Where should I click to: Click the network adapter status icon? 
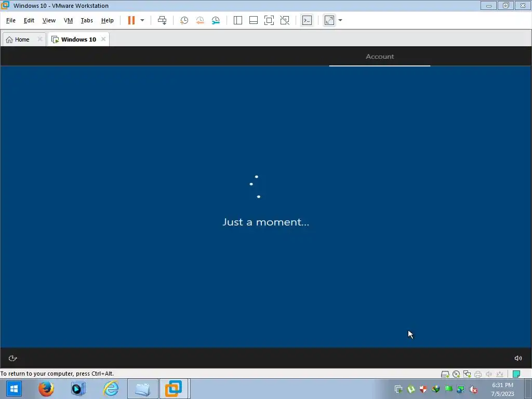pyautogui.click(x=467, y=374)
